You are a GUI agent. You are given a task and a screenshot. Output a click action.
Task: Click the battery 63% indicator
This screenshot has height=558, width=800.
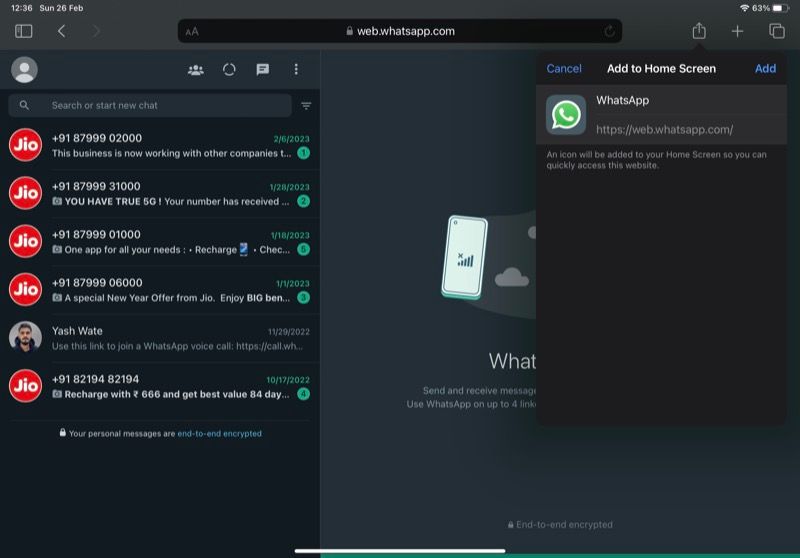pyautogui.click(x=770, y=8)
